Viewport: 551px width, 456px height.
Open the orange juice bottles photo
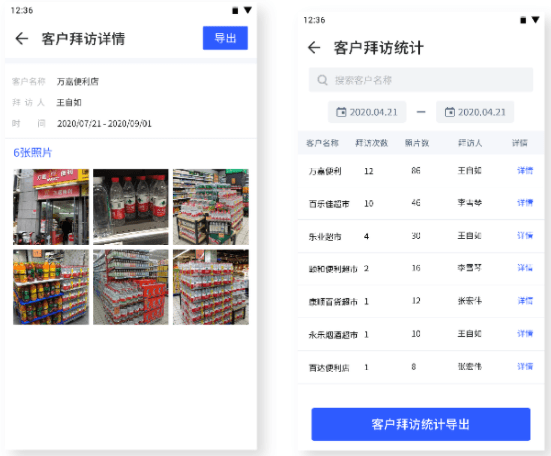pos(51,287)
